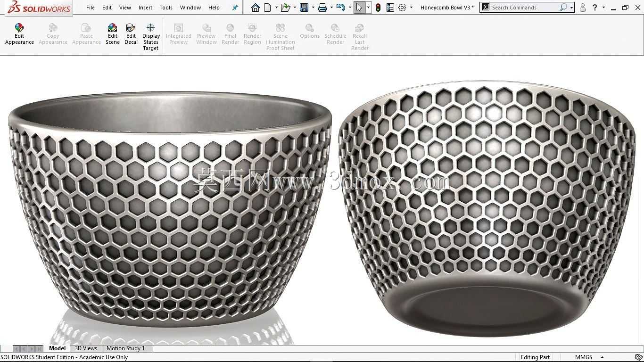Click the Undo arrow icon

click(x=341, y=8)
